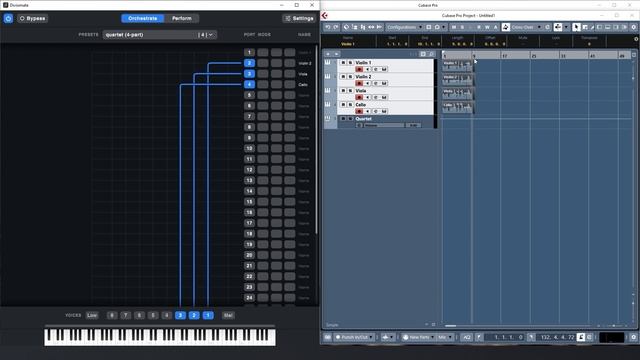Select the Object Selection arrow tool

pos(576,27)
